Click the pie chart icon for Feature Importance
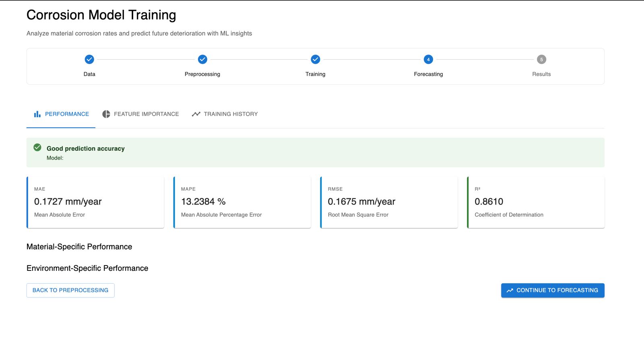Image resolution: width=644 pixels, height=349 pixels. 106,114
